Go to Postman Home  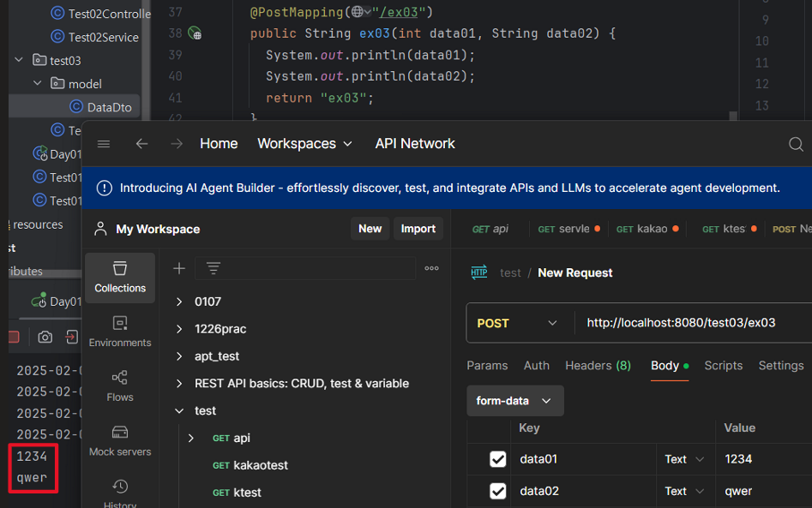219,144
